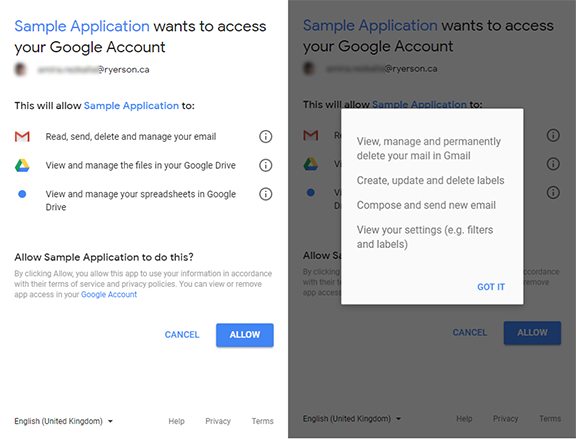The width and height of the screenshot is (576, 439).
Task: Click the blue dot spreadsheet icon, left panel
Action: point(22,194)
